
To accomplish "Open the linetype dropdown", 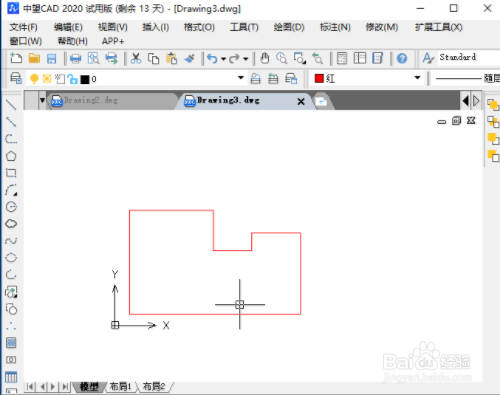I will coord(467,79).
